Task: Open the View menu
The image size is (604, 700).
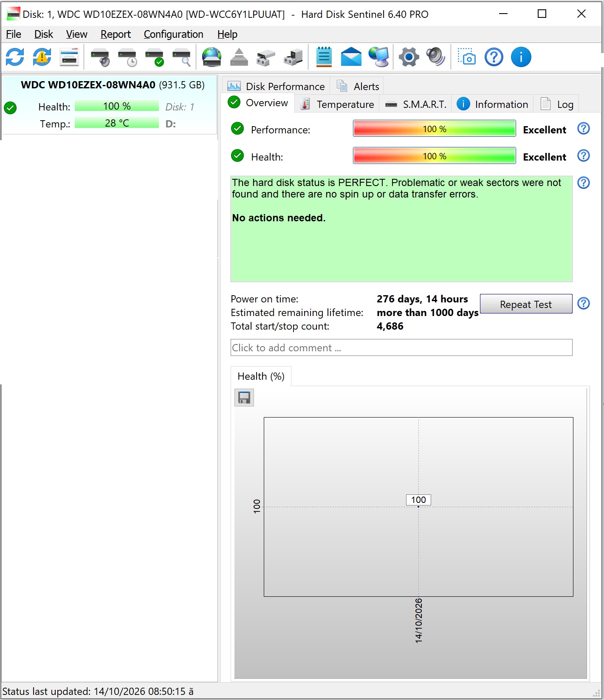Action: (x=76, y=34)
